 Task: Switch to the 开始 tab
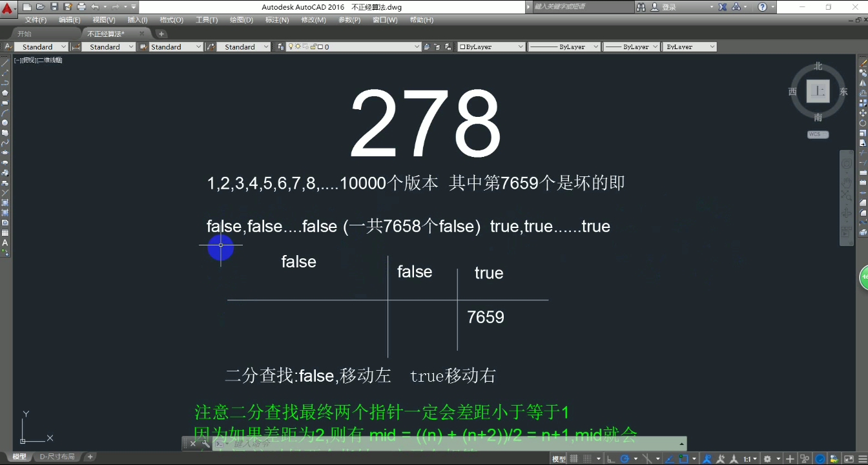point(26,33)
